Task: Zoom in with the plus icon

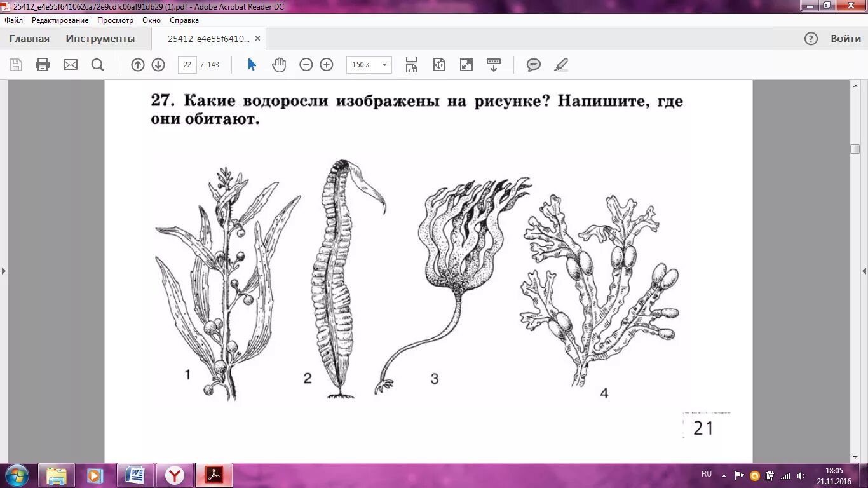Action: [x=327, y=65]
